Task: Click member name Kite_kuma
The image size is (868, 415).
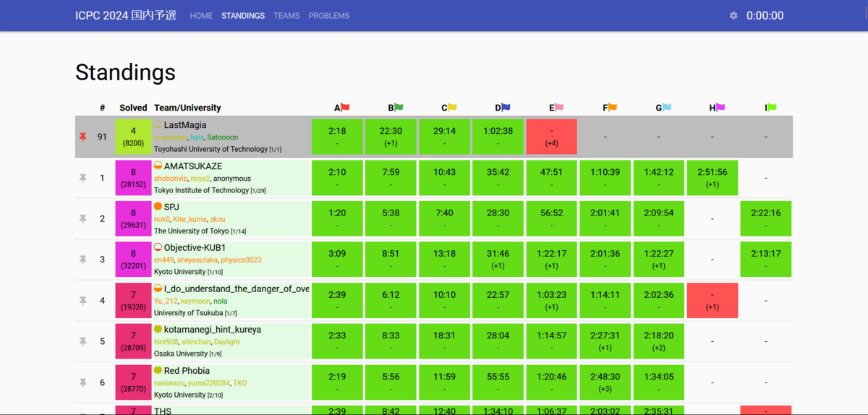Action: point(190,219)
